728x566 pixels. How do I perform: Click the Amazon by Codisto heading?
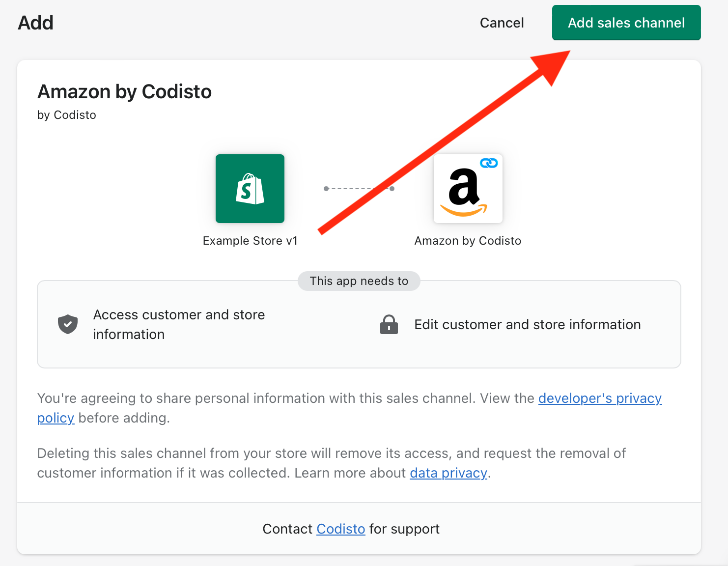pos(125,92)
